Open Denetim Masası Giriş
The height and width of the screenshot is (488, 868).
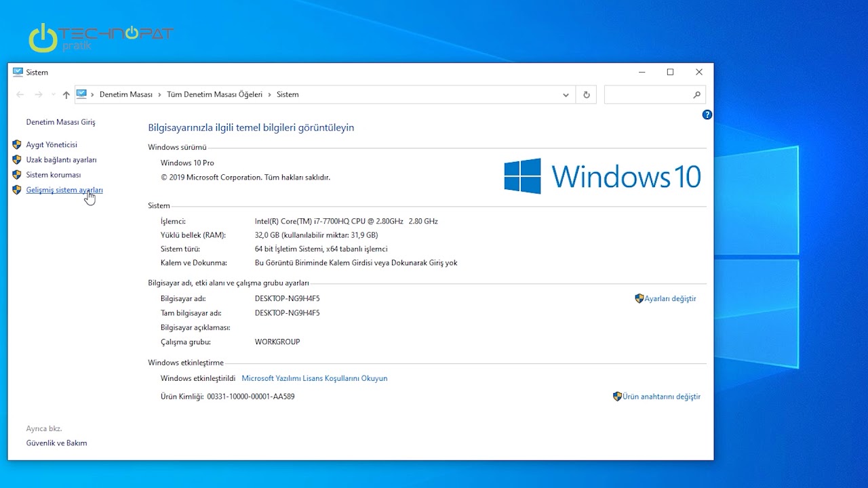coord(60,122)
